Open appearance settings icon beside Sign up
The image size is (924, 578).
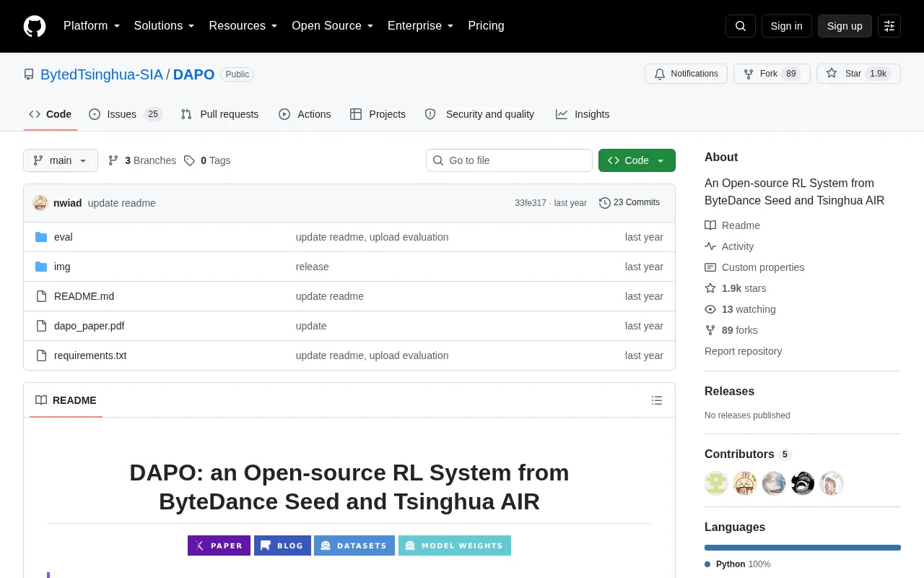click(x=889, y=26)
